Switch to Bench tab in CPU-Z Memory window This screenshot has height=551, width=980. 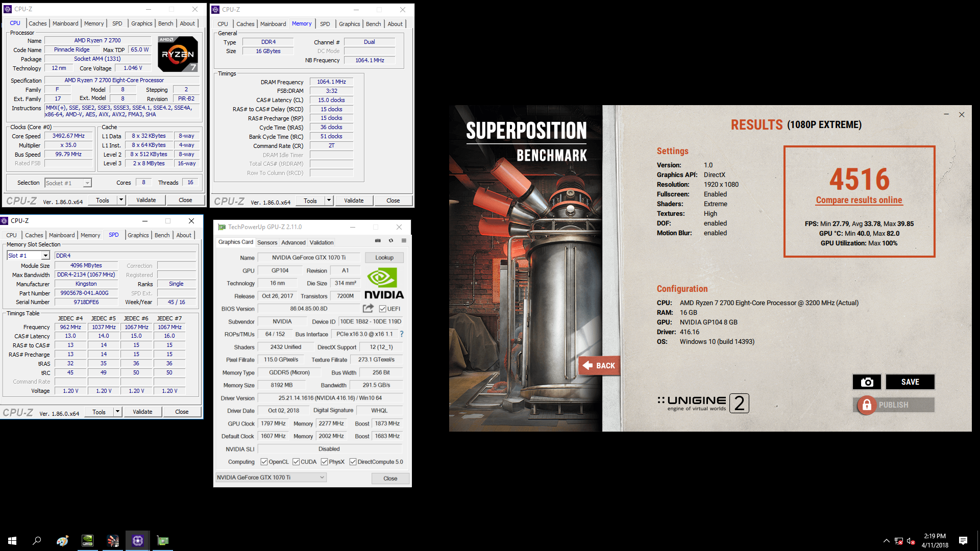point(374,24)
